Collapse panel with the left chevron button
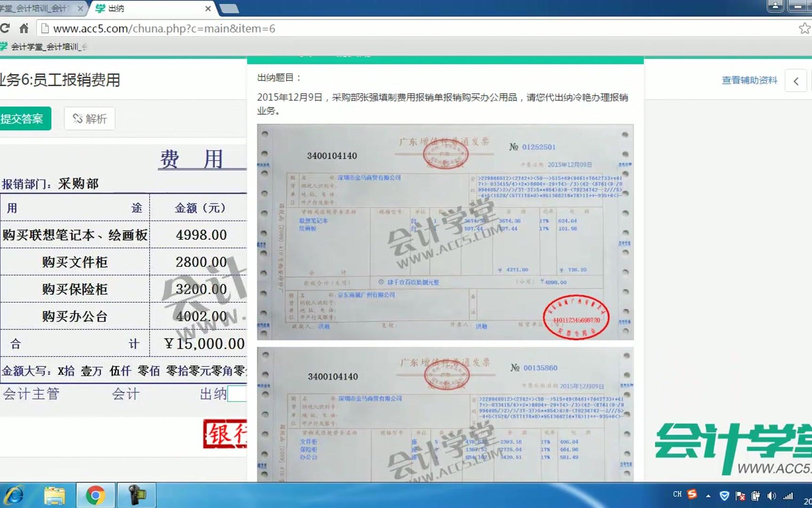The image size is (812, 508). pyautogui.click(x=796, y=81)
